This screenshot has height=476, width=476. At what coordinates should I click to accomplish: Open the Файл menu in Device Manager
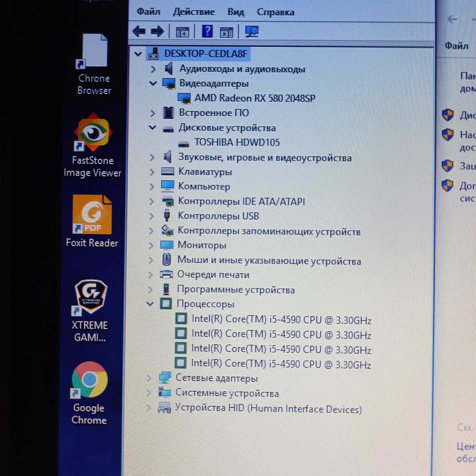click(x=148, y=12)
